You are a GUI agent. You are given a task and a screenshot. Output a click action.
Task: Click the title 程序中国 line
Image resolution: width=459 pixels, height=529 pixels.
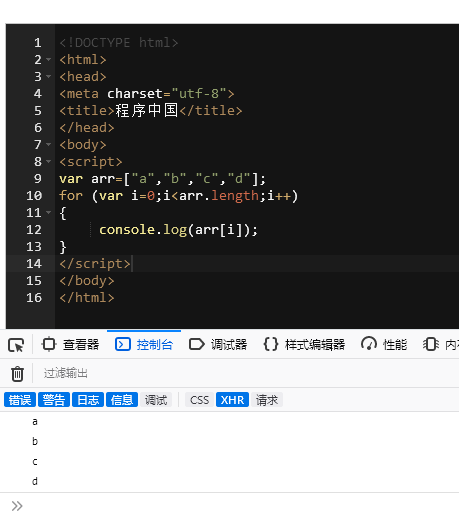click(x=151, y=111)
